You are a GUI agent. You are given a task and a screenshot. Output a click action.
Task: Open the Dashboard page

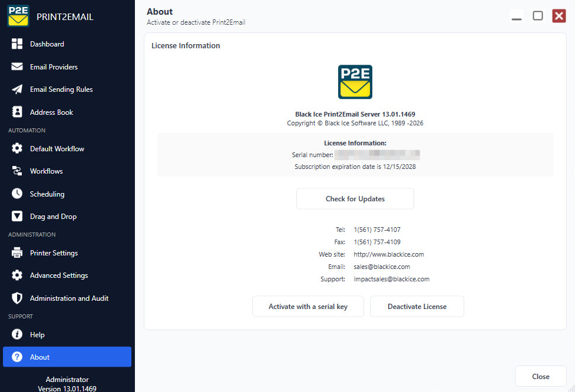tap(67, 44)
